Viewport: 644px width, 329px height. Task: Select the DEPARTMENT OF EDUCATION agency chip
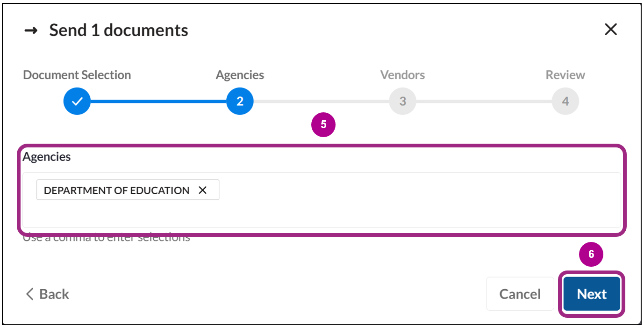click(115, 190)
